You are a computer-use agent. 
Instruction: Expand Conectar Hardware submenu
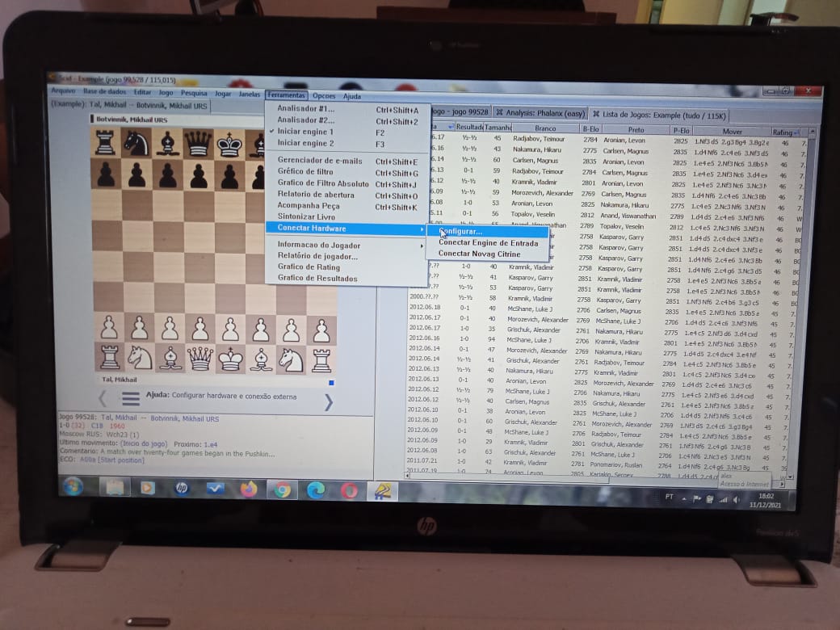pyautogui.click(x=347, y=229)
